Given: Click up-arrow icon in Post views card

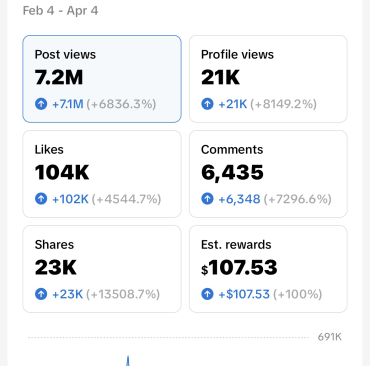Looking at the screenshot, I should coord(41,104).
